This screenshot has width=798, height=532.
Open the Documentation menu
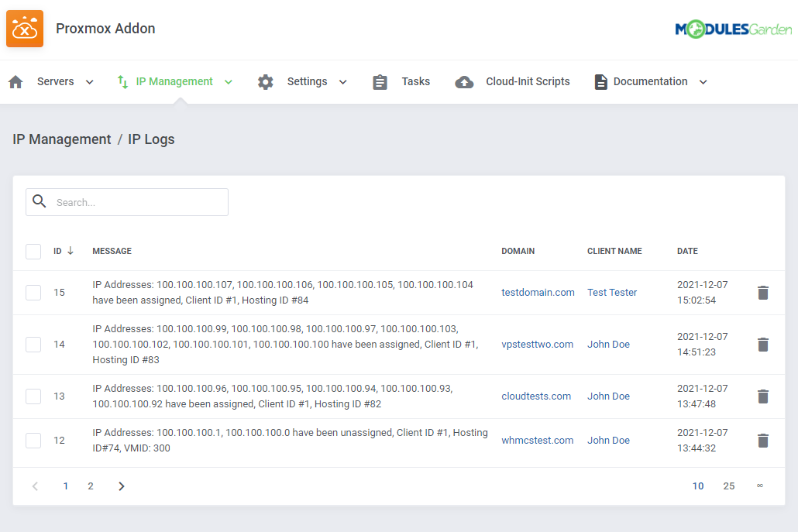click(x=651, y=81)
